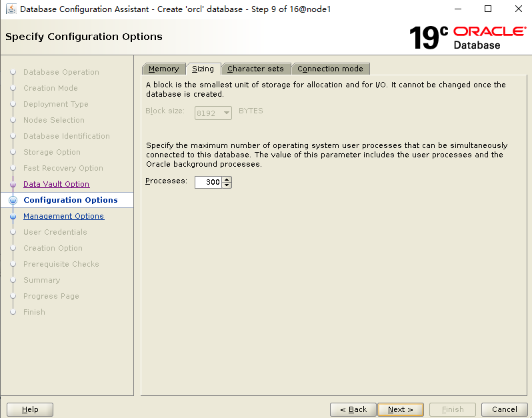Maximize the Database Configuration Assistant window
The height and width of the screenshot is (418, 532).
pyautogui.click(x=488, y=9)
